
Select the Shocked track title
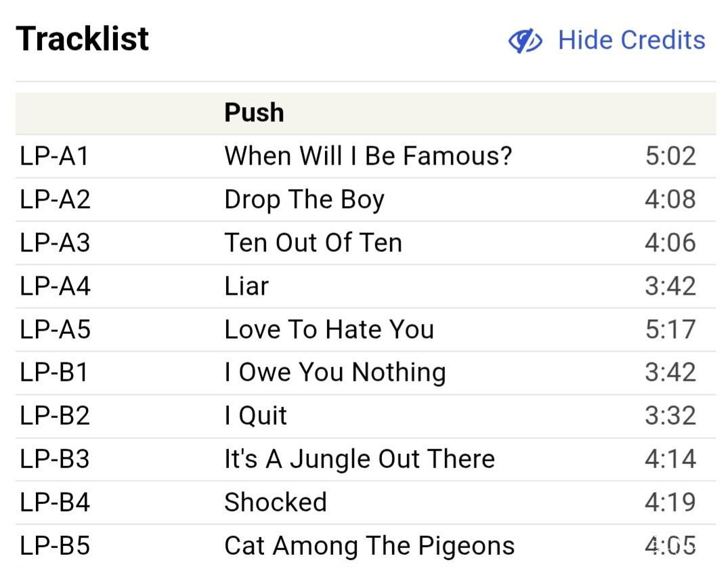point(276,503)
